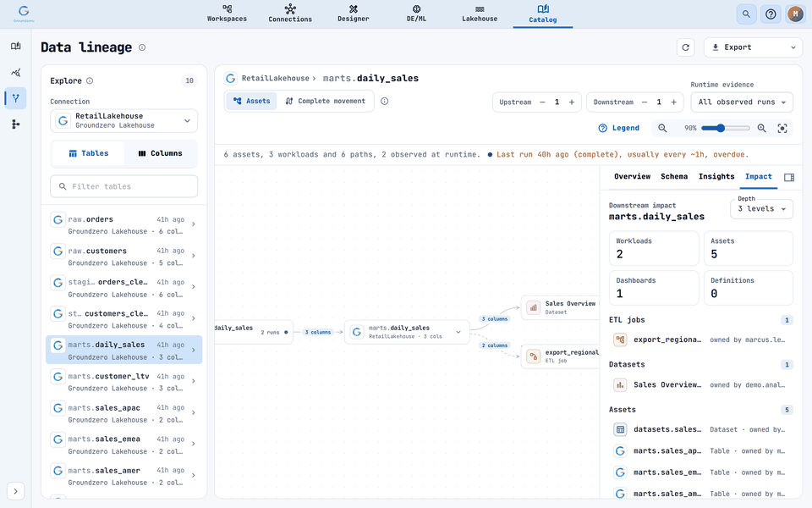
Task: Decrease Downstream depth
Action: [645, 102]
